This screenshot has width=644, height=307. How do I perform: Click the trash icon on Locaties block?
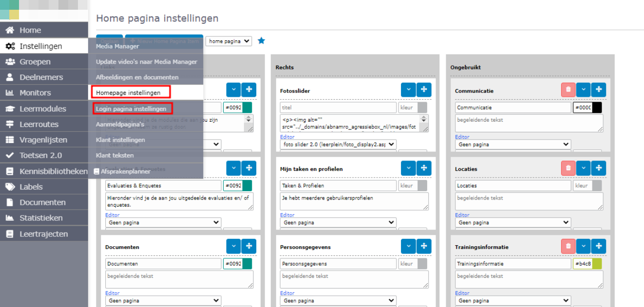click(x=568, y=168)
